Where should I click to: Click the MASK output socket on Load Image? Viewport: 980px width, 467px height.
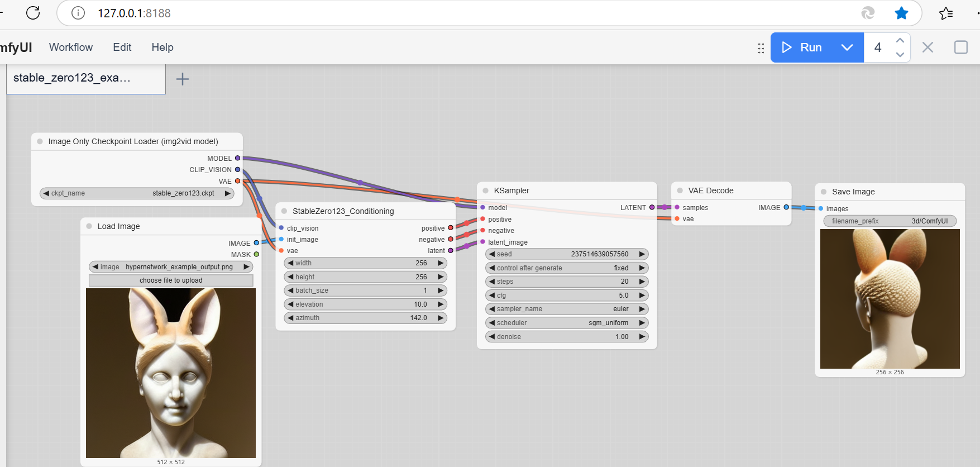(x=256, y=254)
